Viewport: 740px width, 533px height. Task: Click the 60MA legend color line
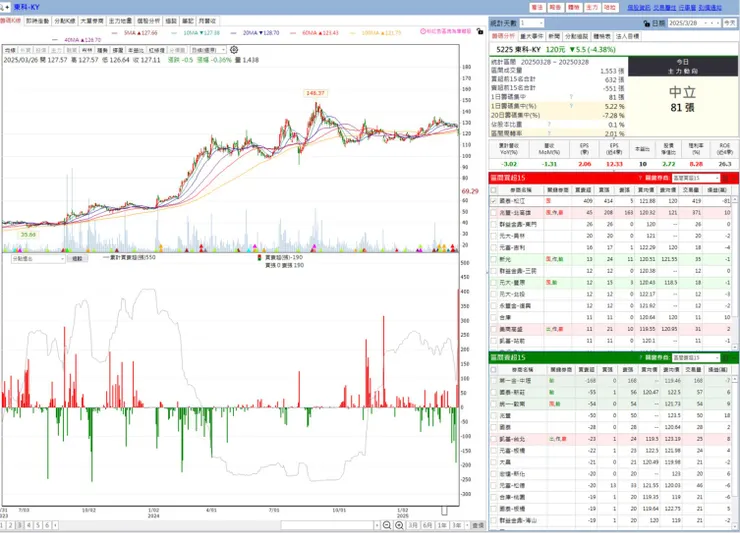tap(294, 33)
